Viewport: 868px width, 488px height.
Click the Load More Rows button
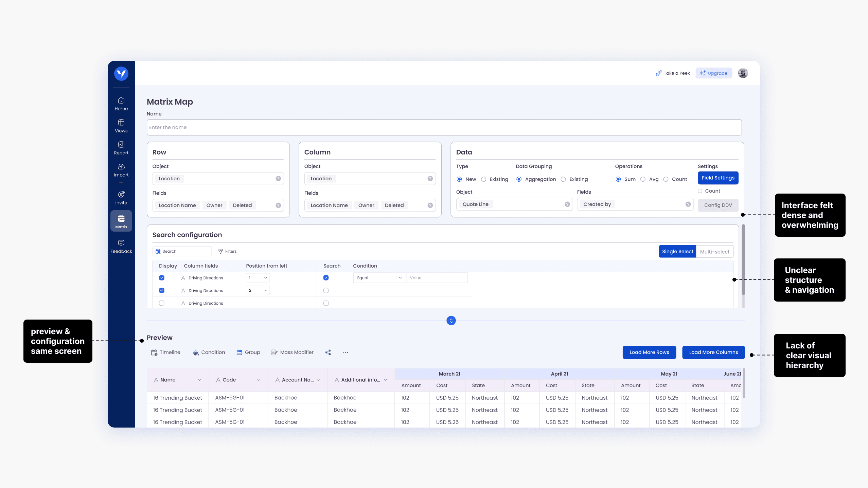(649, 353)
